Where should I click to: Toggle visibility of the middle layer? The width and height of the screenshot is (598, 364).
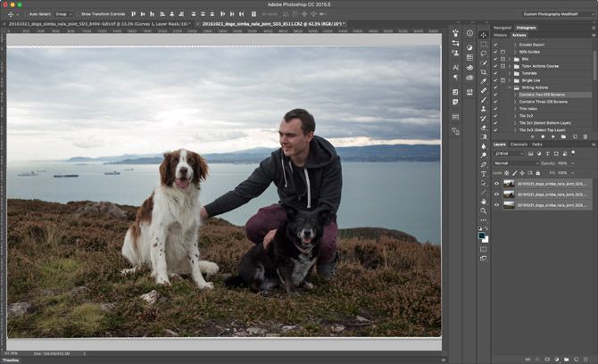click(496, 194)
